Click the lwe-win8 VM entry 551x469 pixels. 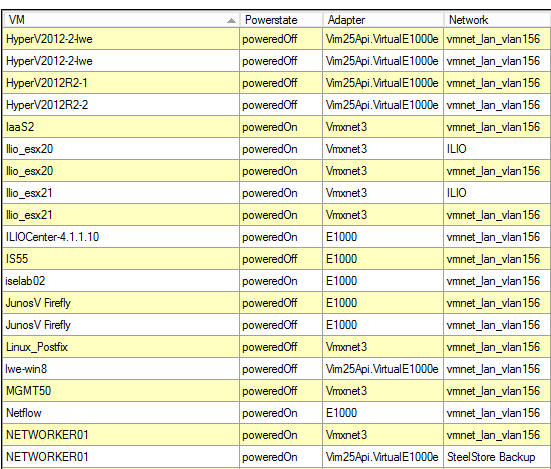[26, 369]
